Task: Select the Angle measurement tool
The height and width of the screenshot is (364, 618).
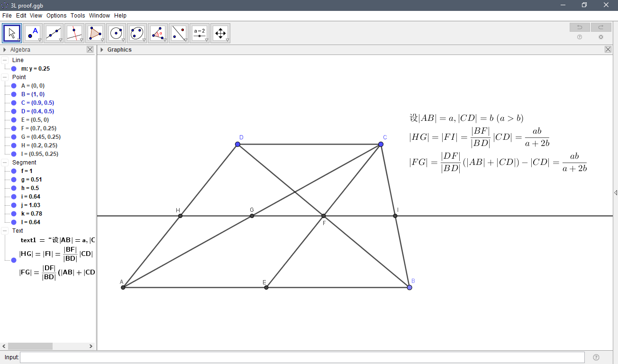Action: [158, 33]
